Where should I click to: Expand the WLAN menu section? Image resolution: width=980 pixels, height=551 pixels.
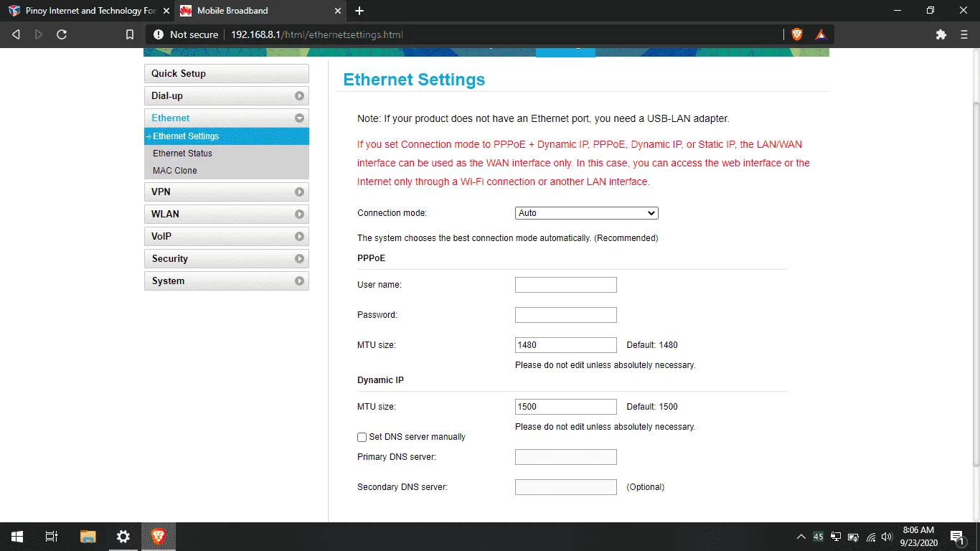[x=227, y=214]
